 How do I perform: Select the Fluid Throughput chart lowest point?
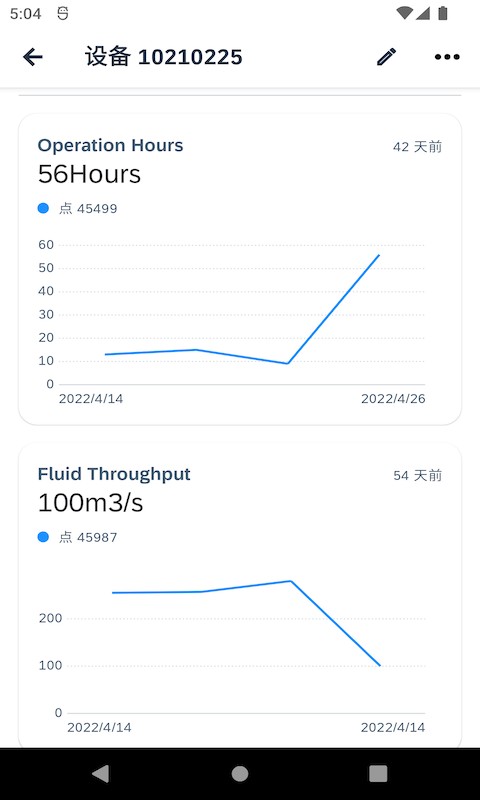(380, 665)
